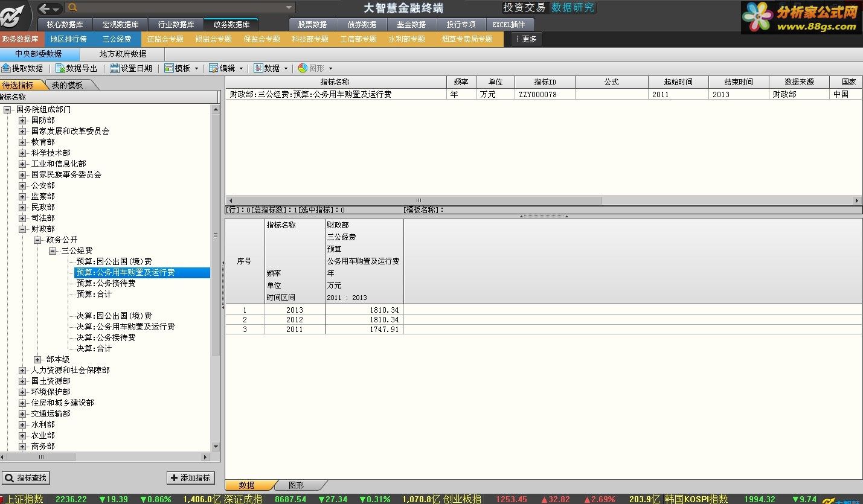Select the 财政部:三公经费:预算 indicator row
863x504 pixels.
click(x=544, y=94)
